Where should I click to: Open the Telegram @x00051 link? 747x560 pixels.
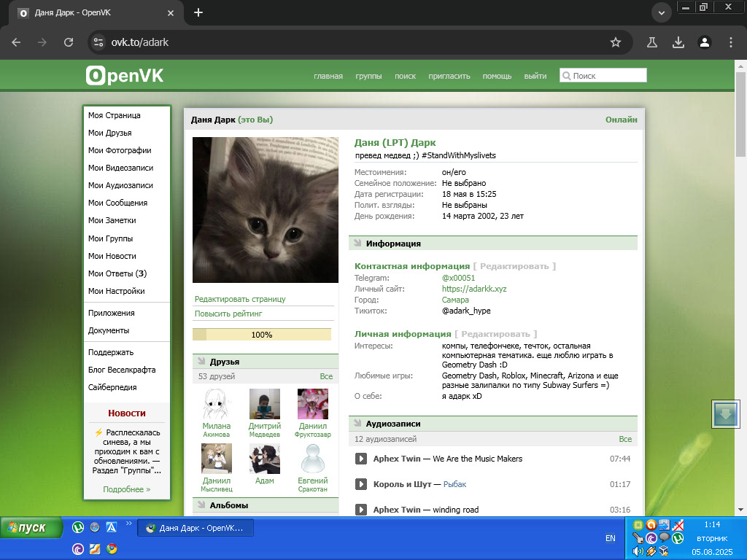tap(458, 278)
